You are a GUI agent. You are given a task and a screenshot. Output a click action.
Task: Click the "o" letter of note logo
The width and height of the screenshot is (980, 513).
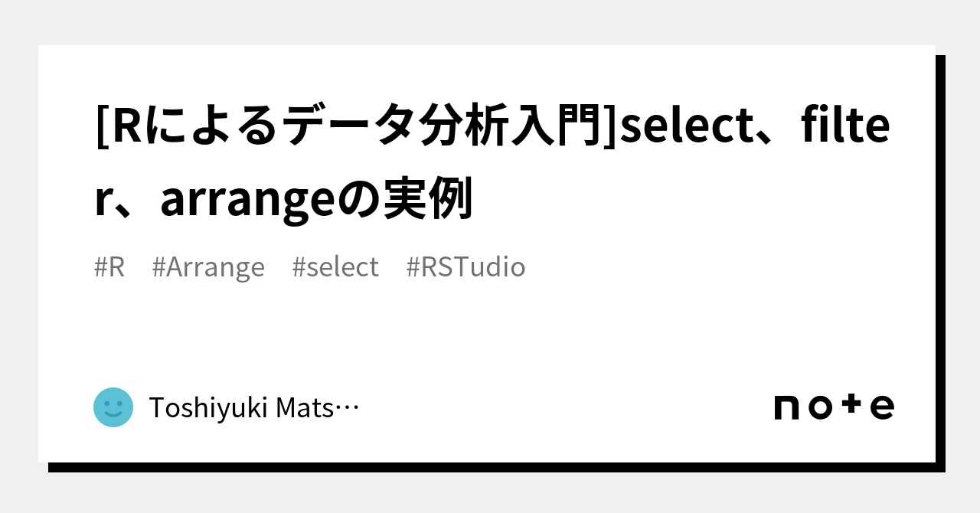(818, 407)
